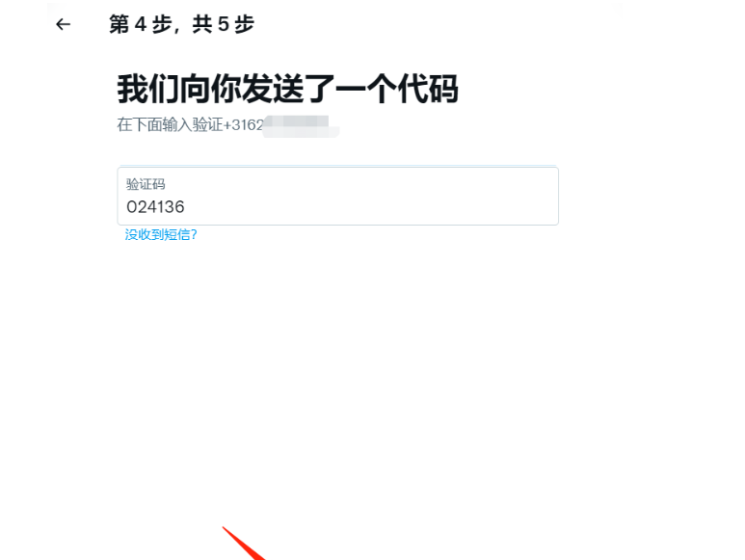Click 我们 at the start of the heading
This screenshot has width=745, height=560.
147,89
